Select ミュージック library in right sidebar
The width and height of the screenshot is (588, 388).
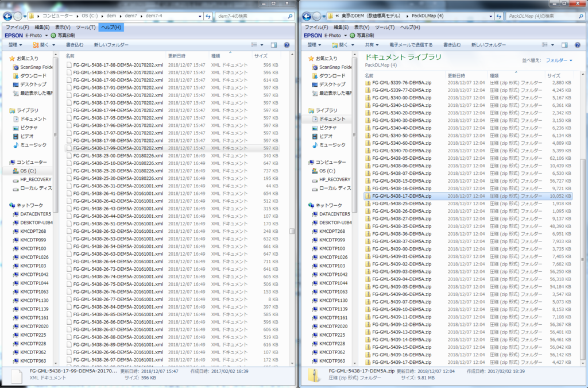[x=329, y=145]
